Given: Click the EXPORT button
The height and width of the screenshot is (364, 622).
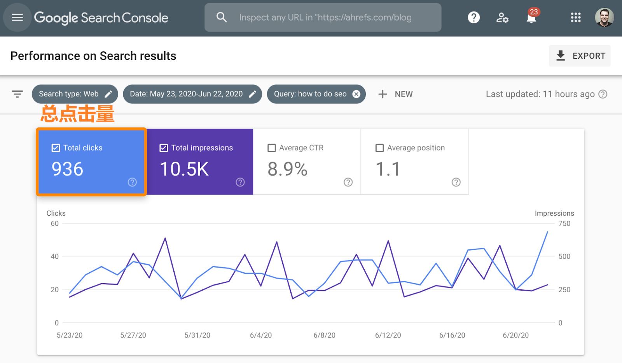Looking at the screenshot, I should (x=580, y=56).
